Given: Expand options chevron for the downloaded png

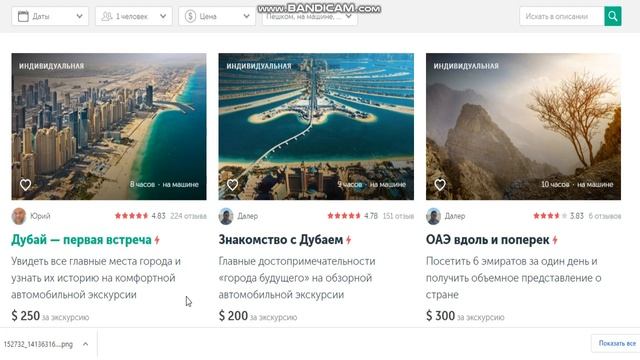Looking at the screenshot, I should point(85,344).
